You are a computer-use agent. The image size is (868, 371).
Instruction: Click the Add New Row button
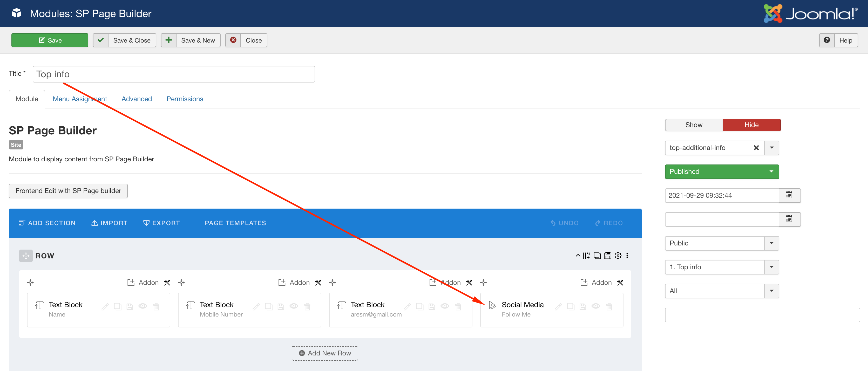pos(324,353)
